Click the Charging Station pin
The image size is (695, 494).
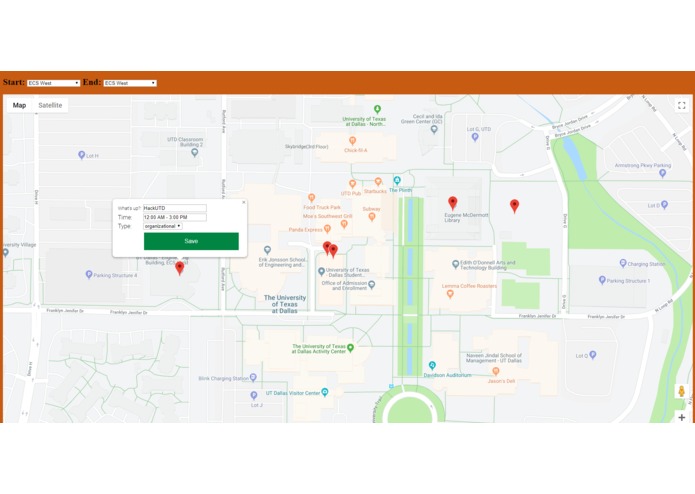623,263
